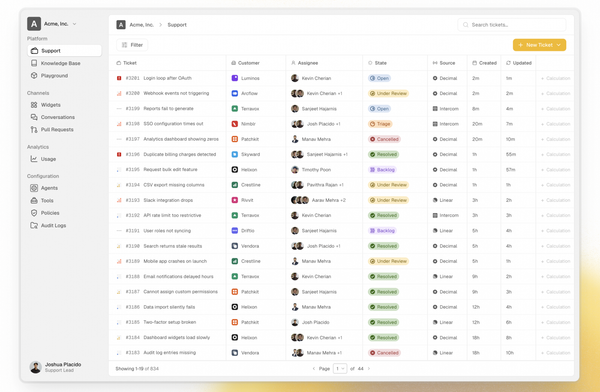Open the page number dropdown
600x392 pixels.
click(340, 369)
